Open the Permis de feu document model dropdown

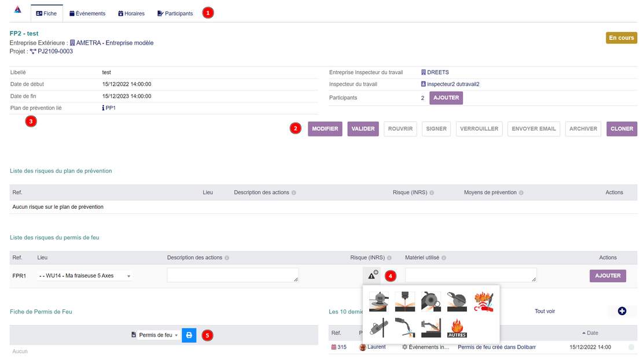(159, 335)
